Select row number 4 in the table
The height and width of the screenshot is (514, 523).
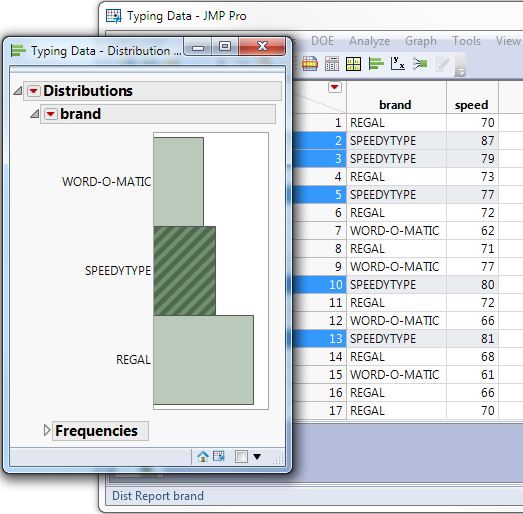320,177
